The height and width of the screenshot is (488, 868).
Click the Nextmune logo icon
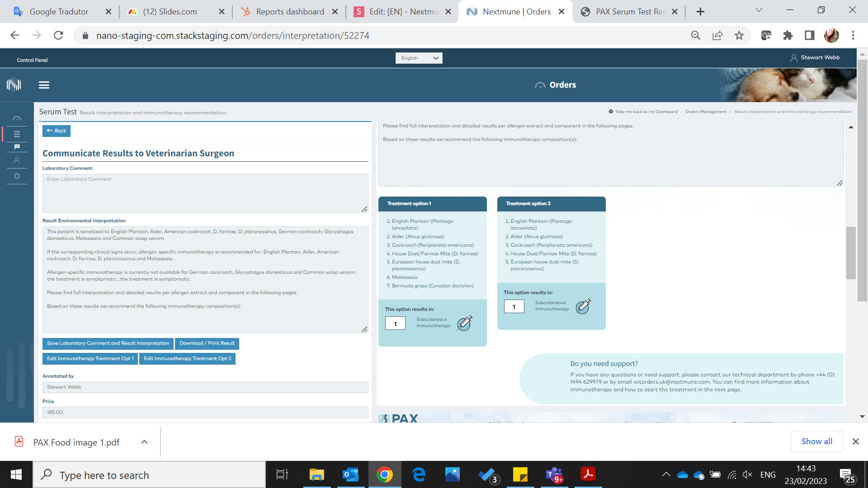(x=14, y=84)
